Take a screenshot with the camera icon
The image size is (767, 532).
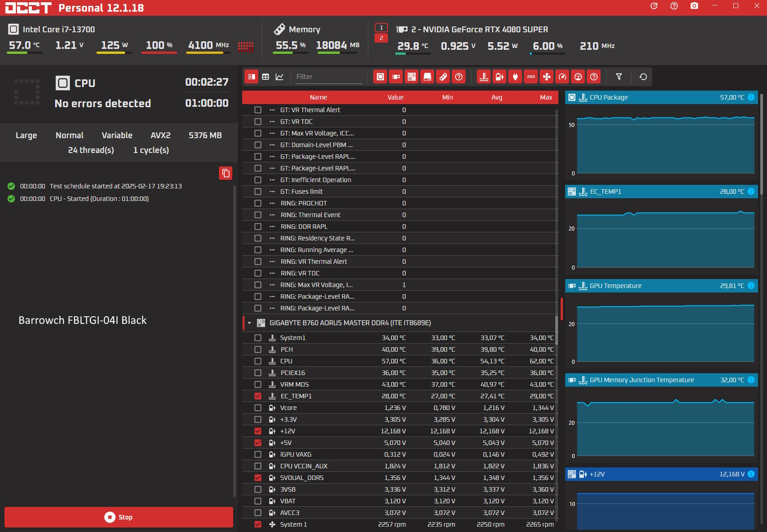coord(694,6)
